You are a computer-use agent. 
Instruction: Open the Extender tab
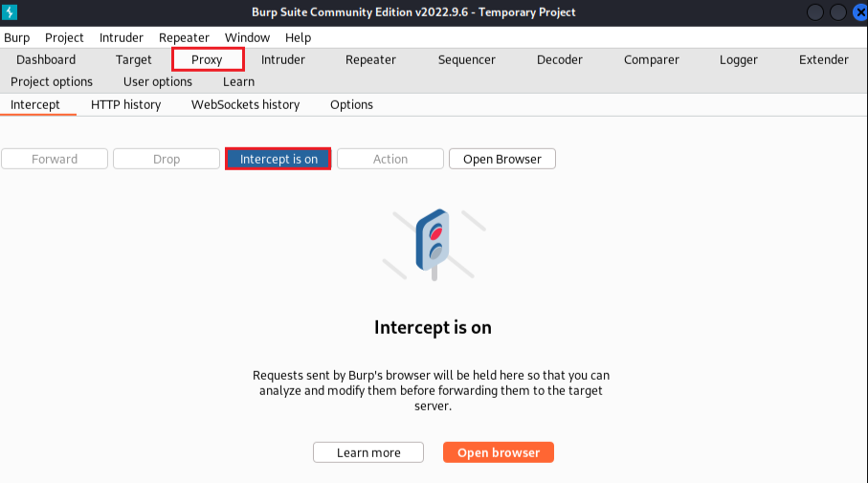(824, 59)
